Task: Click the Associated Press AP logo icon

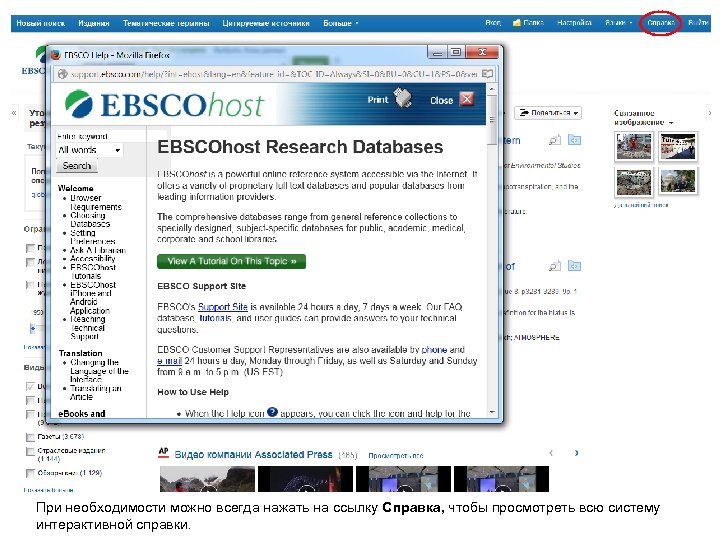Action: (163, 453)
